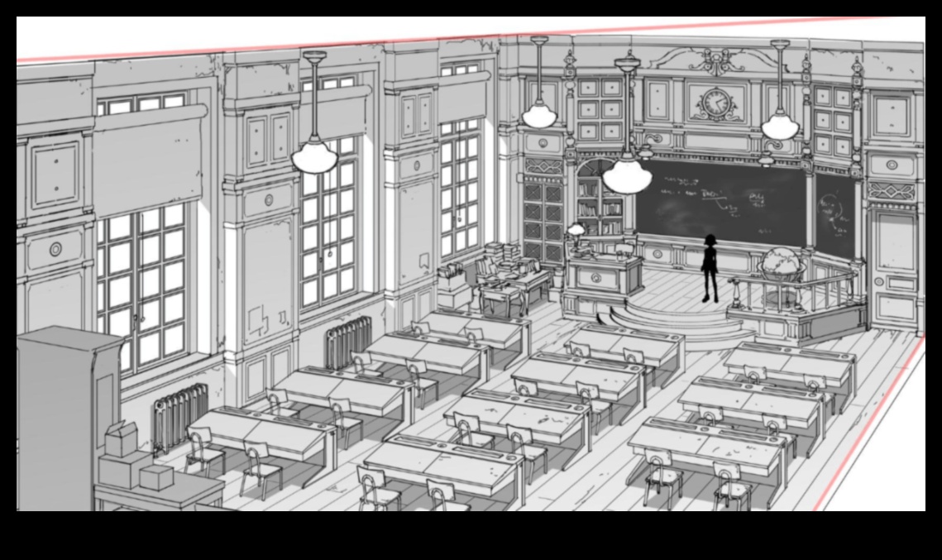Click the wall clock above the blackboard

[717, 103]
